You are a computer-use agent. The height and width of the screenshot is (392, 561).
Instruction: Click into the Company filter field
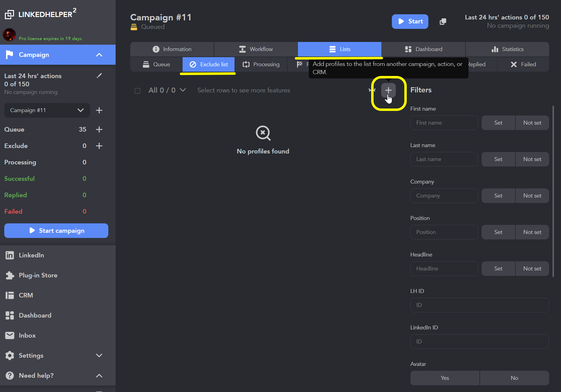[444, 196]
